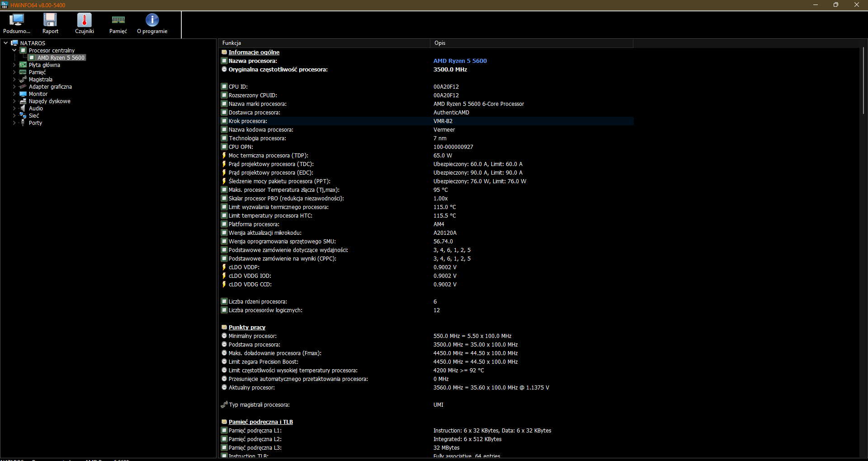Expand the Audio branch

pyautogui.click(x=14, y=108)
